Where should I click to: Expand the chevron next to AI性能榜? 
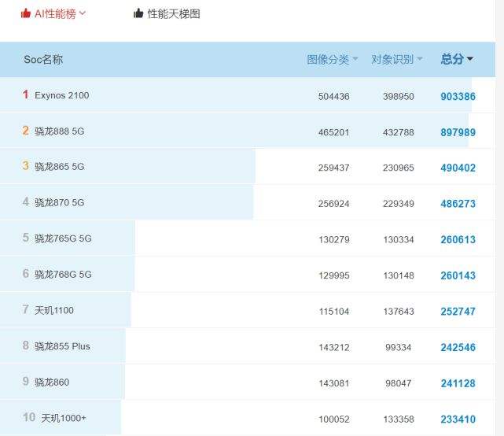click(x=83, y=13)
